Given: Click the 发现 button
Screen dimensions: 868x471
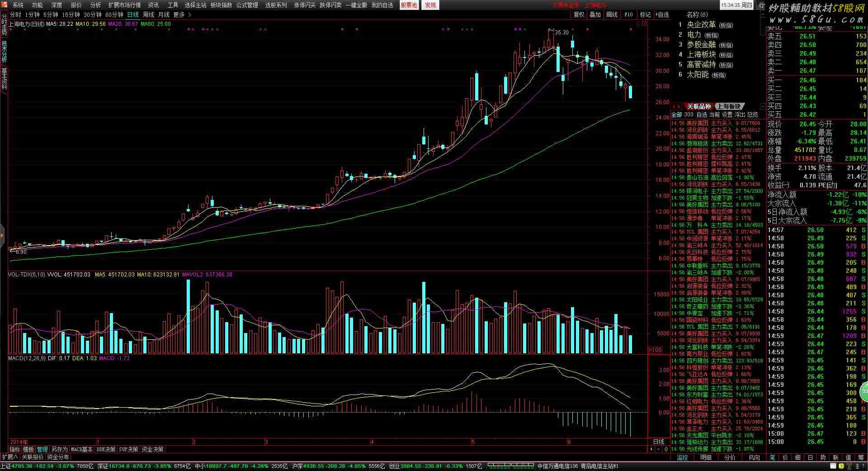Looking at the screenshot, I should click(430, 5).
